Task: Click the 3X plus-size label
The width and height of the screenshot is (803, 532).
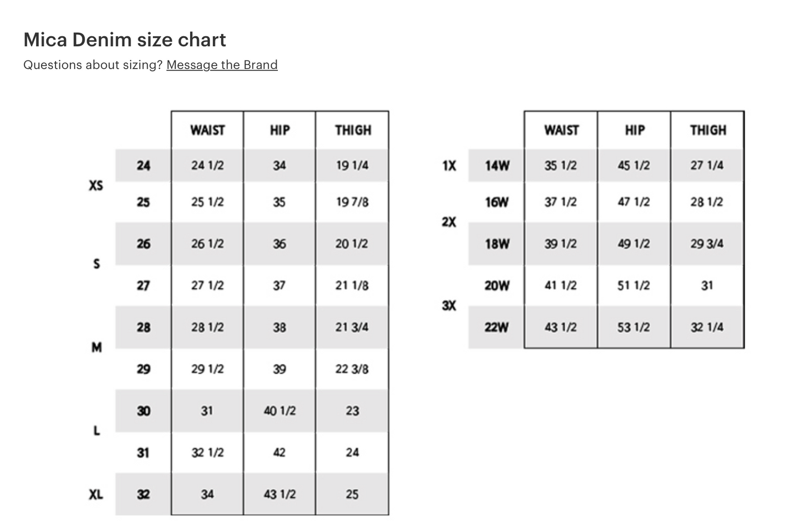Action: tap(449, 305)
